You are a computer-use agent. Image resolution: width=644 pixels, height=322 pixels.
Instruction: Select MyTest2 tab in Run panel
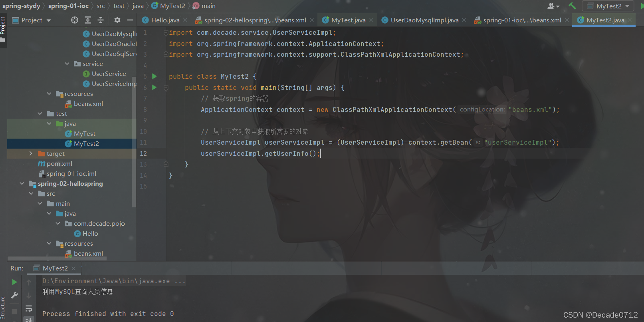(55, 268)
